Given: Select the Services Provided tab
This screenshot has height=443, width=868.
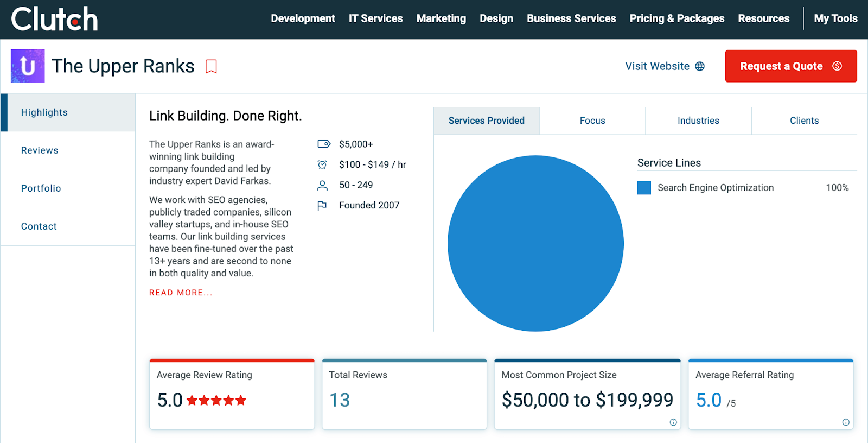Looking at the screenshot, I should click(487, 121).
